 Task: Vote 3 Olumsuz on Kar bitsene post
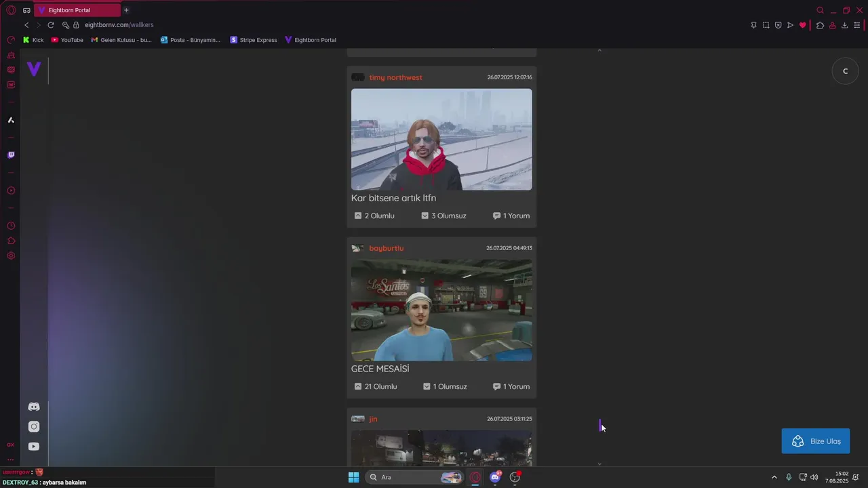(443, 216)
